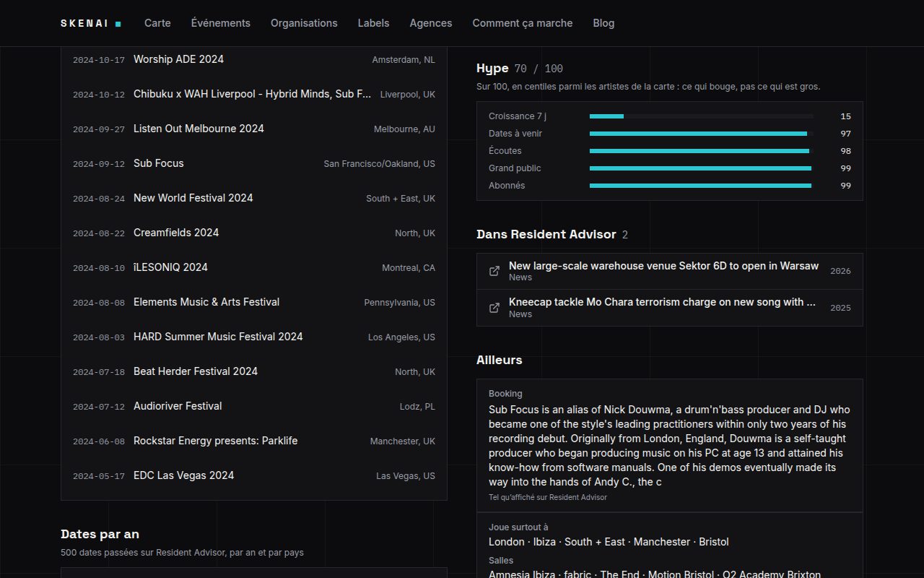Screen dimensions: 924x578
Task: Click the Dates à venir progress bar
Action: [x=701, y=134]
